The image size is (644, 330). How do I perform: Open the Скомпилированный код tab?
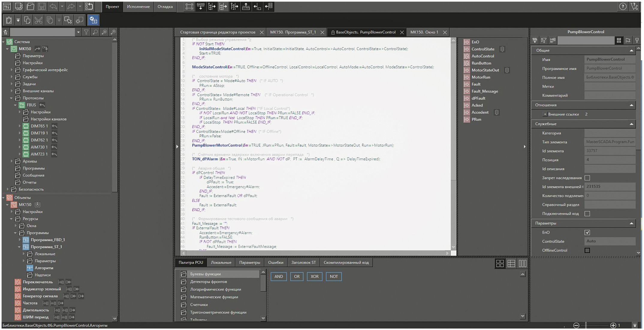(346, 262)
